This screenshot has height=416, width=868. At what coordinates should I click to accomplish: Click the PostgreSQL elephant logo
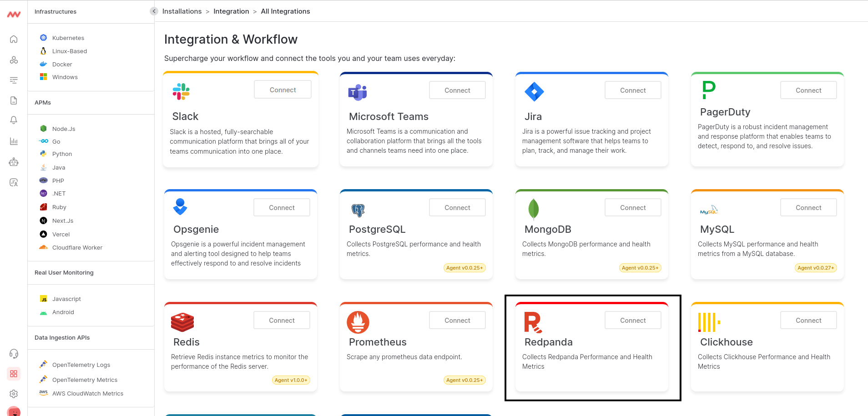tap(358, 210)
